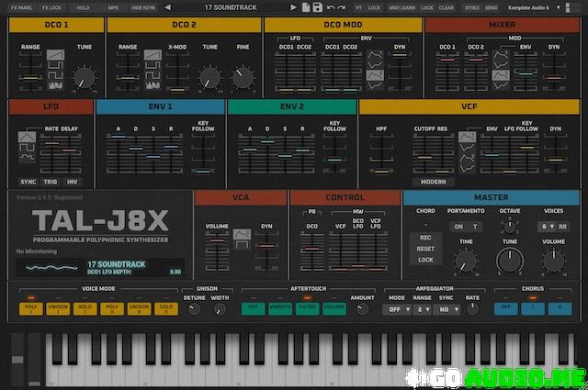Click the MODERN button in VCF section

433,182
